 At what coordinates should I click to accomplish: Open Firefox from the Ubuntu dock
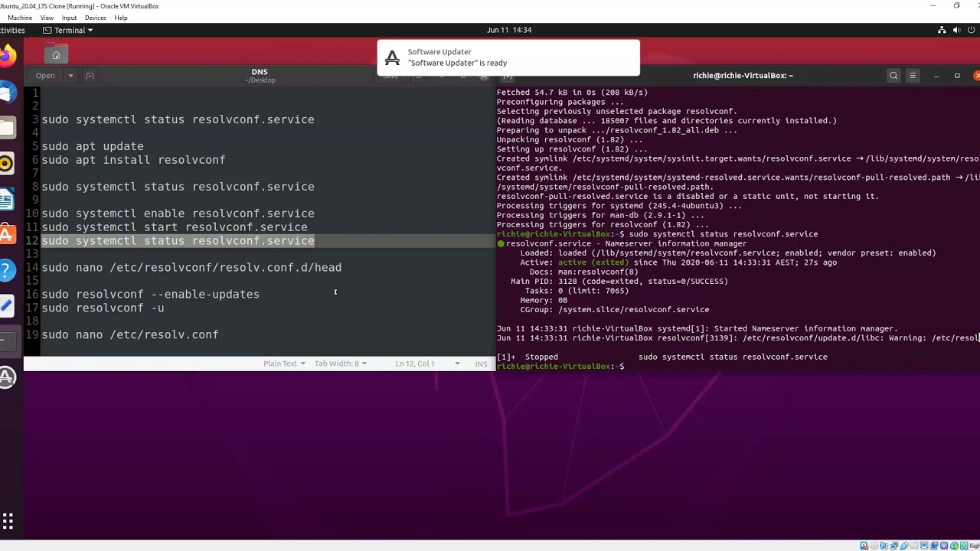click(x=7, y=56)
